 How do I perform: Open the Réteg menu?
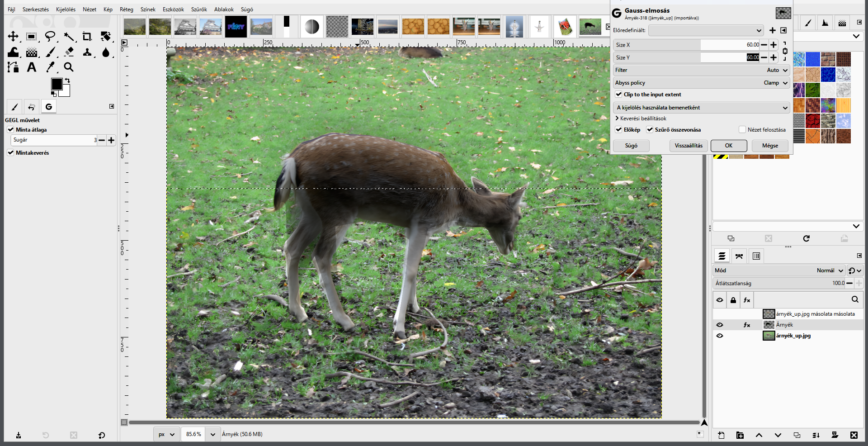[127, 9]
